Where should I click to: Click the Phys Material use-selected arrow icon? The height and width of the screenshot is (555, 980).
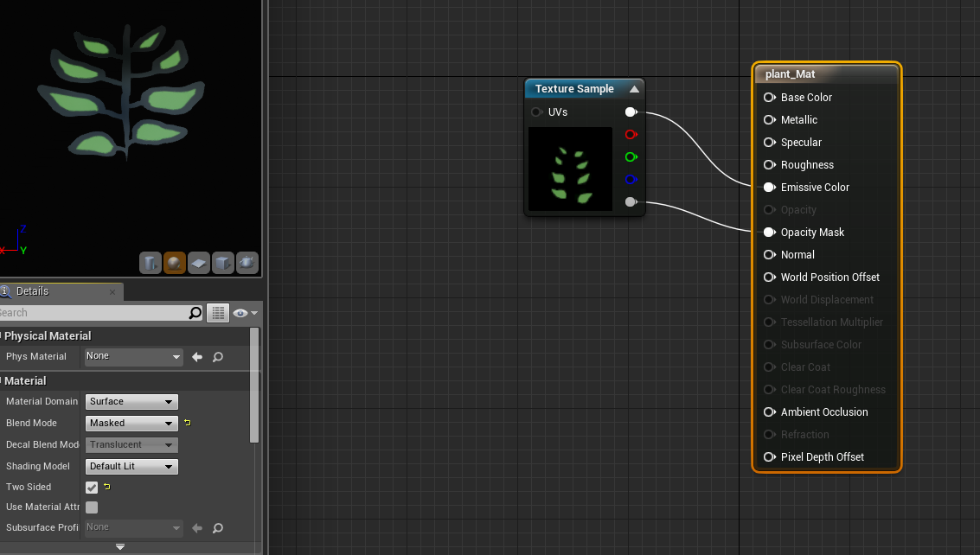[197, 356]
